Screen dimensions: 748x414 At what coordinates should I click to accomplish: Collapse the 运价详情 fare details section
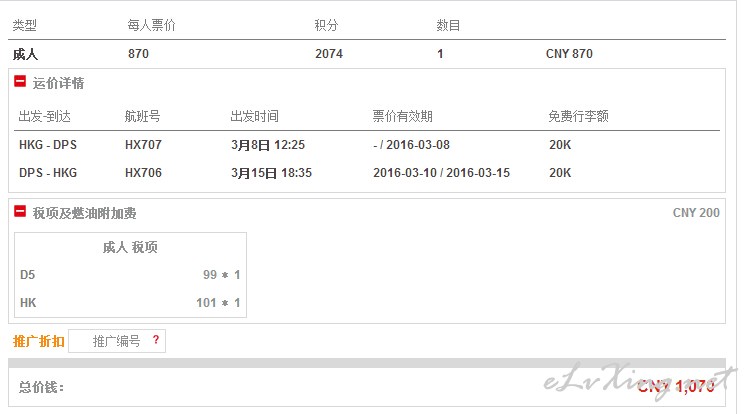coord(20,81)
